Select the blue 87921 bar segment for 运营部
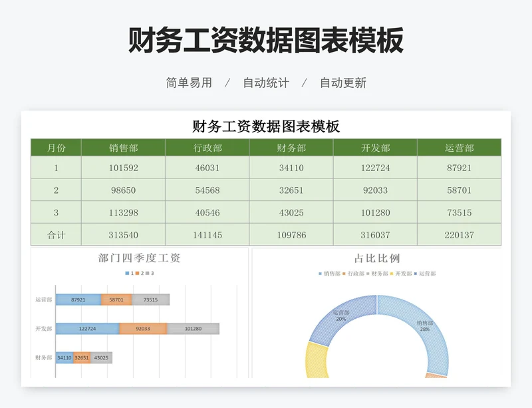This screenshot has width=532, height=408. [78, 300]
